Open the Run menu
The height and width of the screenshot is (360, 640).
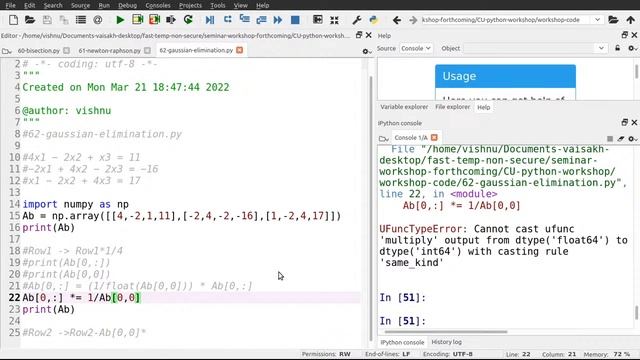[104, 5]
